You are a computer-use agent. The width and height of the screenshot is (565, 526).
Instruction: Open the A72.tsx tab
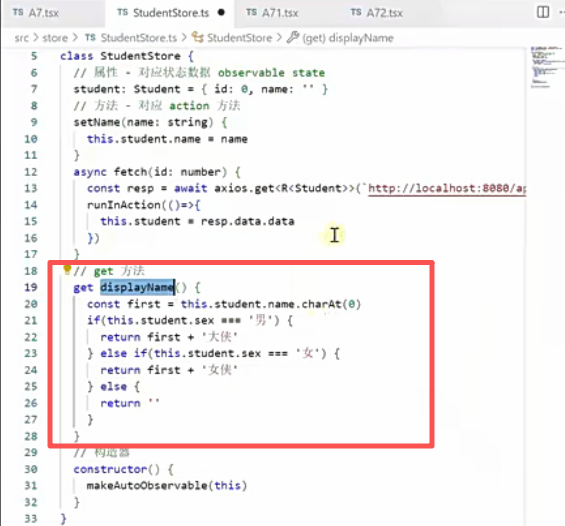click(377, 13)
